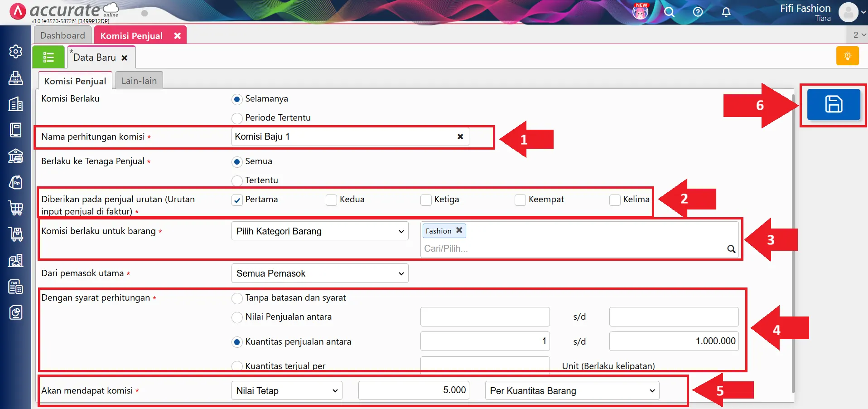The height and width of the screenshot is (409, 868).
Task: Switch to the Lain-lain tab
Action: coord(139,81)
